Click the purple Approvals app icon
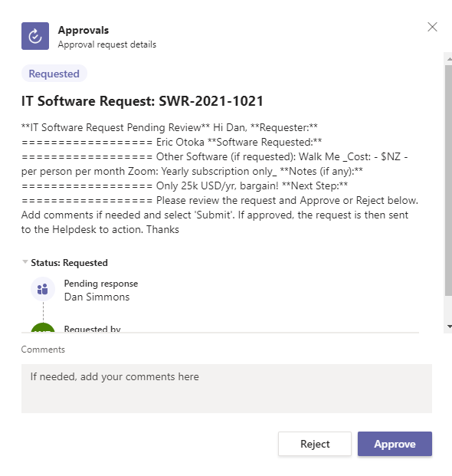The height and width of the screenshot is (476, 452). pyautogui.click(x=35, y=36)
